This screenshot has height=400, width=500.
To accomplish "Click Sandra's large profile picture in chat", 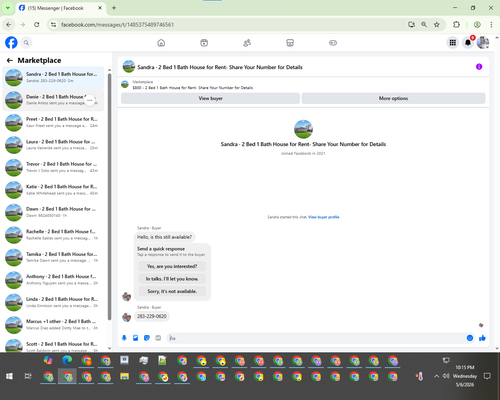I will coord(303,129).
